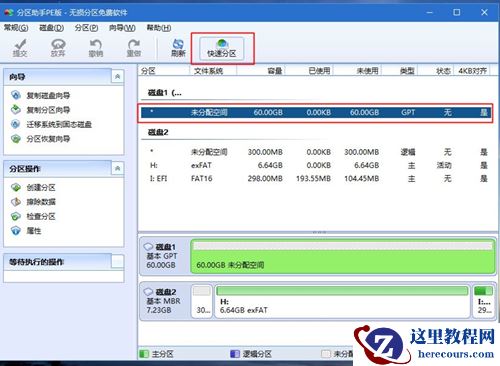Select the small 30... unallocated block on 磁盘2

(x=202, y=300)
